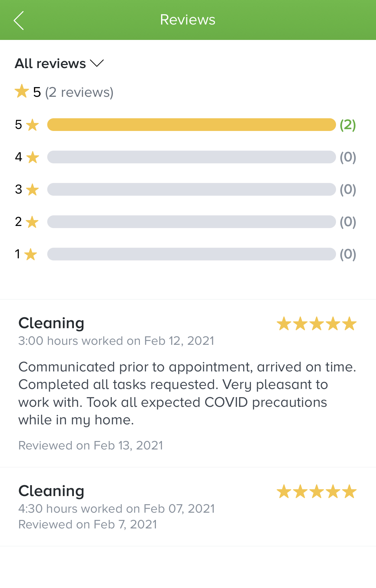376x588 pixels.
Task: Click the 2 reviews summary text
Action: pyautogui.click(x=79, y=92)
